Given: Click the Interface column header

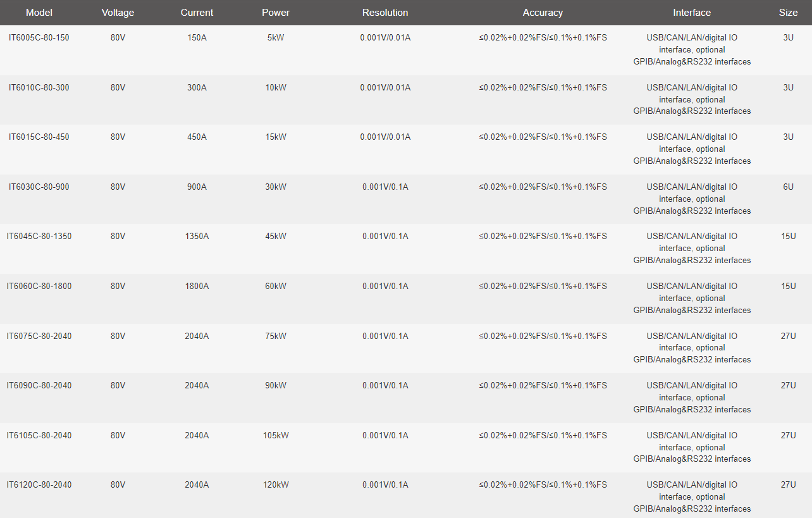Looking at the screenshot, I should (692, 13).
